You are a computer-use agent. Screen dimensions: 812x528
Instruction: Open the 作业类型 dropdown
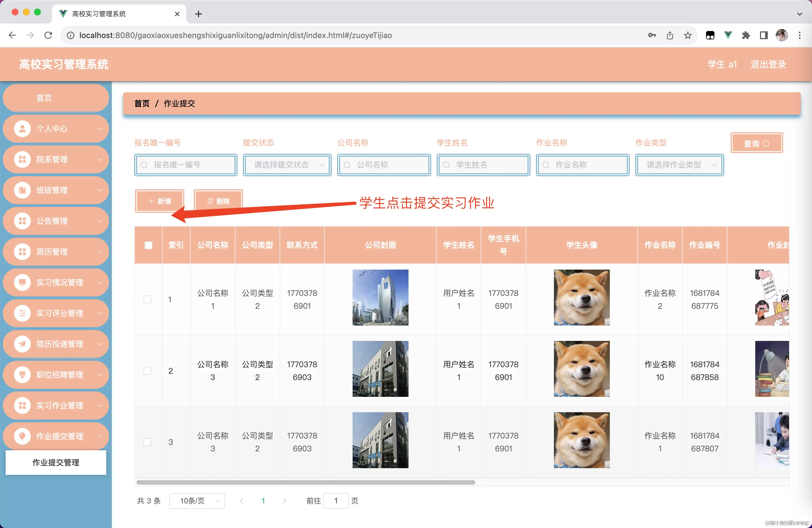(x=679, y=165)
